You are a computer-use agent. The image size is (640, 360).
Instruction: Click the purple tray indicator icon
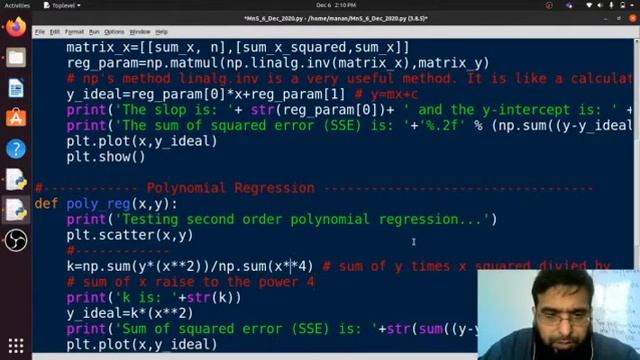click(x=569, y=5)
